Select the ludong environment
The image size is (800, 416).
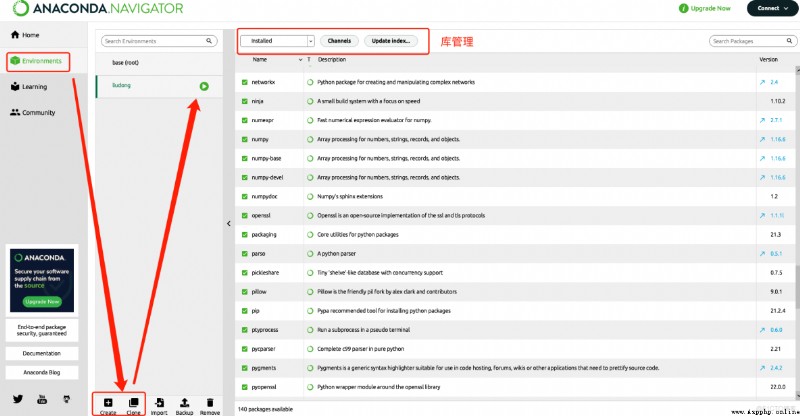(159, 86)
